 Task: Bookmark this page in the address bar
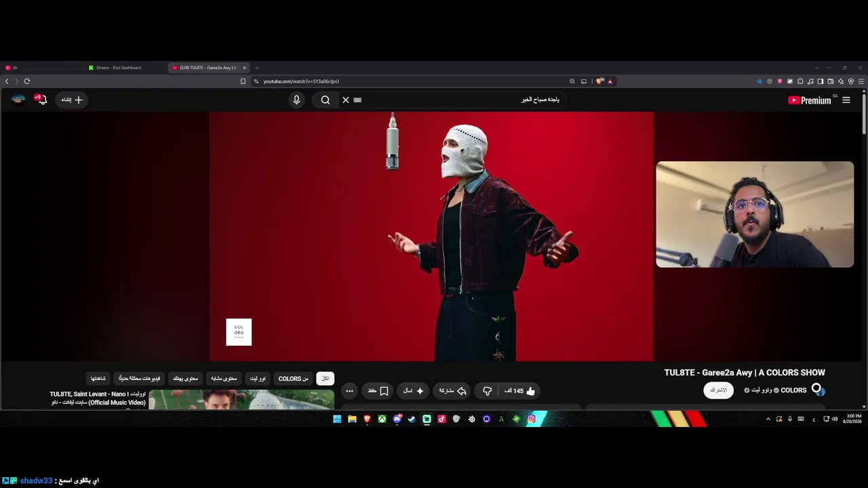(243, 81)
